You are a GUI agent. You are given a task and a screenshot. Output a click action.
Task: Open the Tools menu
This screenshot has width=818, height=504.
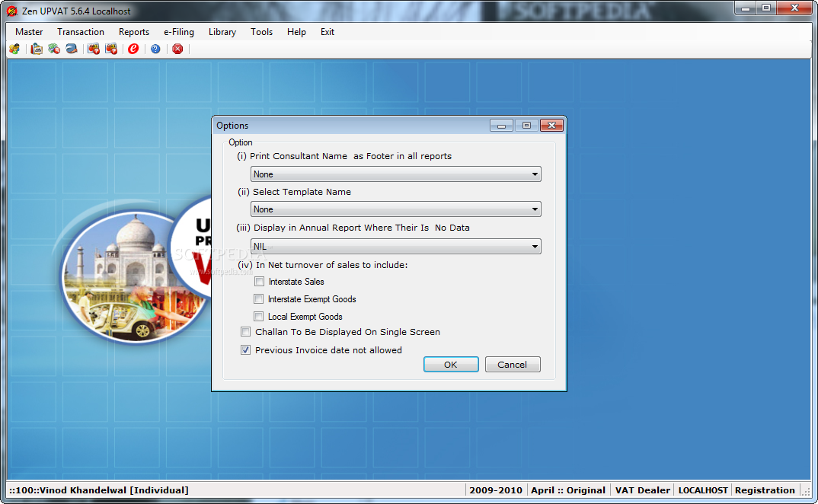pos(261,32)
